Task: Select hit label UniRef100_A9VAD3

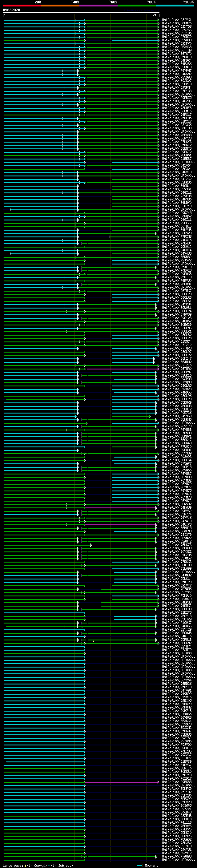Action: (x=177, y=40)
